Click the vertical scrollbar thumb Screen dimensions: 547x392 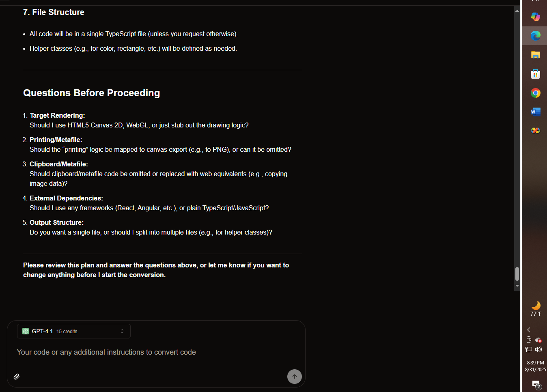(x=517, y=274)
